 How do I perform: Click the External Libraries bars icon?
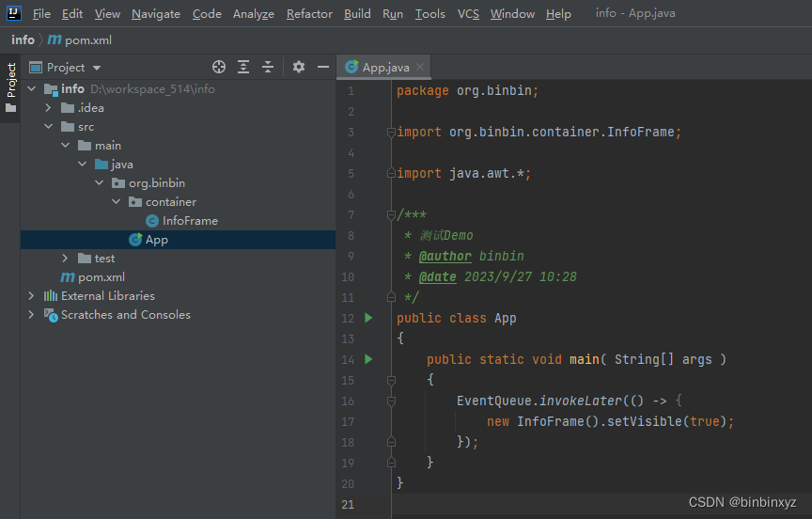coord(50,296)
